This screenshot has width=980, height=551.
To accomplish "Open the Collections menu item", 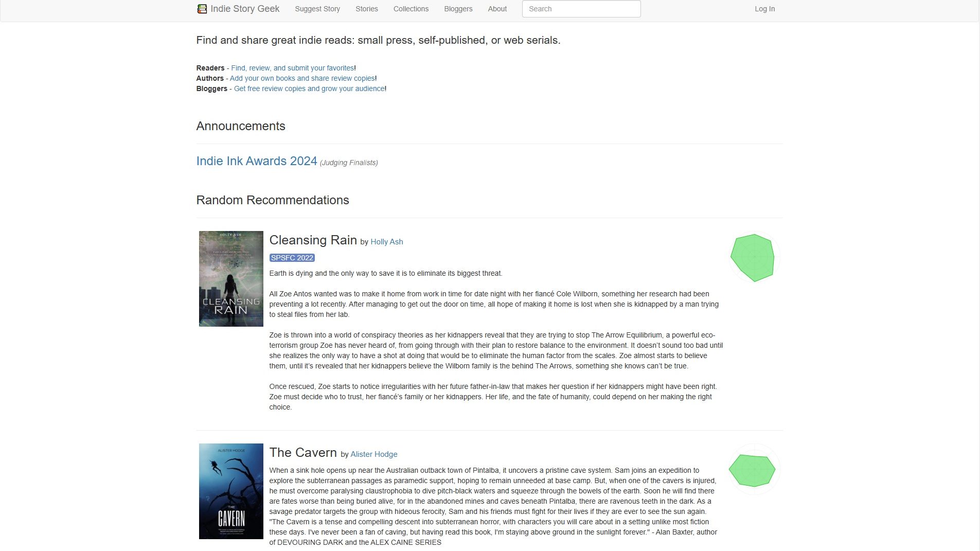I will click(411, 9).
